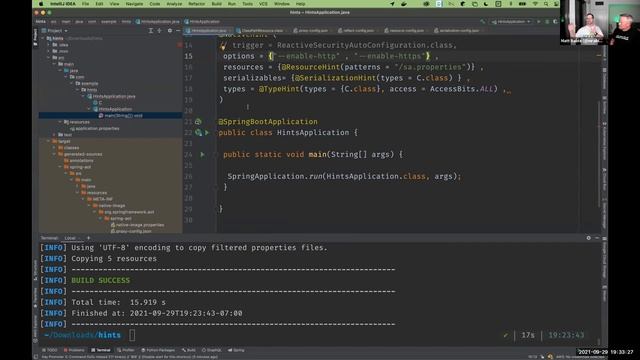Collapse the resources folder under main
Viewport: 640px width, 360px height.
coord(60,122)
